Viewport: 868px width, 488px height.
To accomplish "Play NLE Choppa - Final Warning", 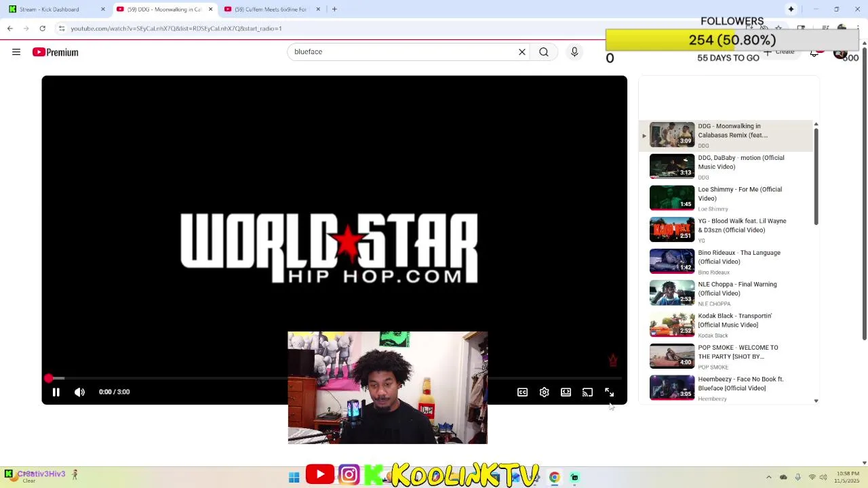I will (726, 293).
